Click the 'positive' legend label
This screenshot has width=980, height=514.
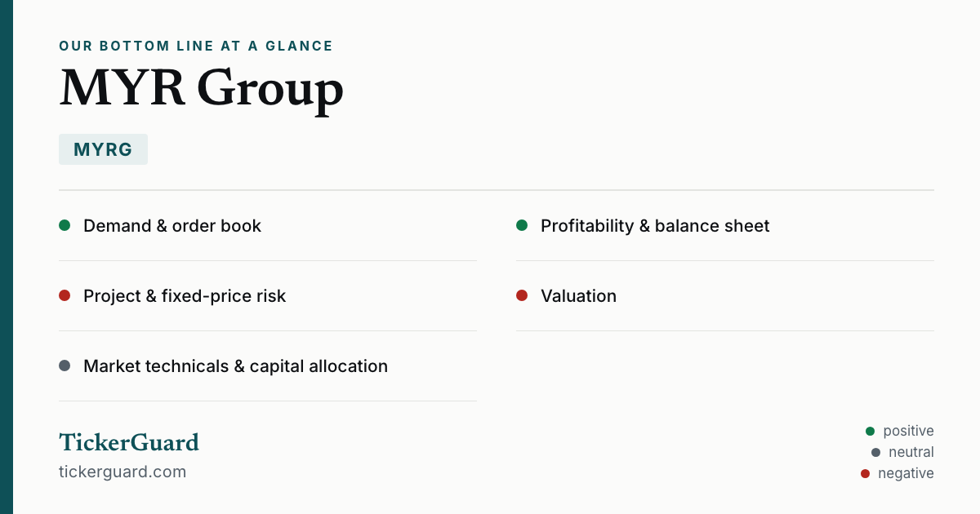908,431
